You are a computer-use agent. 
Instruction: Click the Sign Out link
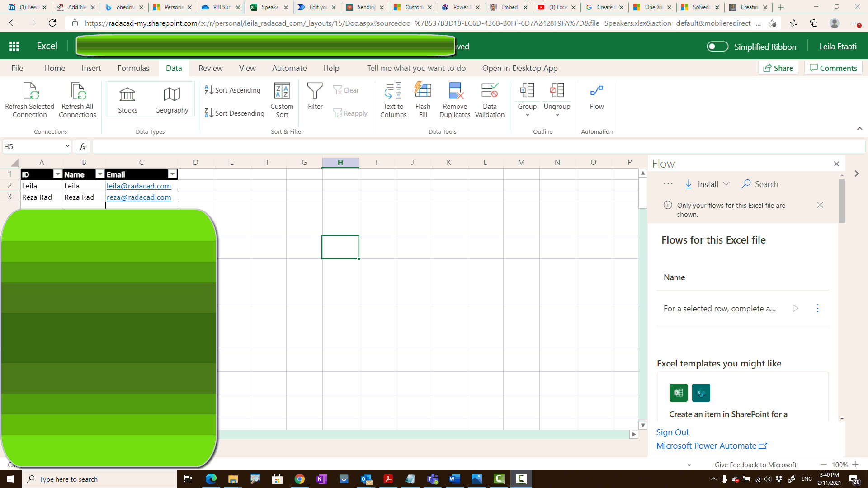pyautogui.click(x=672, y=432)
